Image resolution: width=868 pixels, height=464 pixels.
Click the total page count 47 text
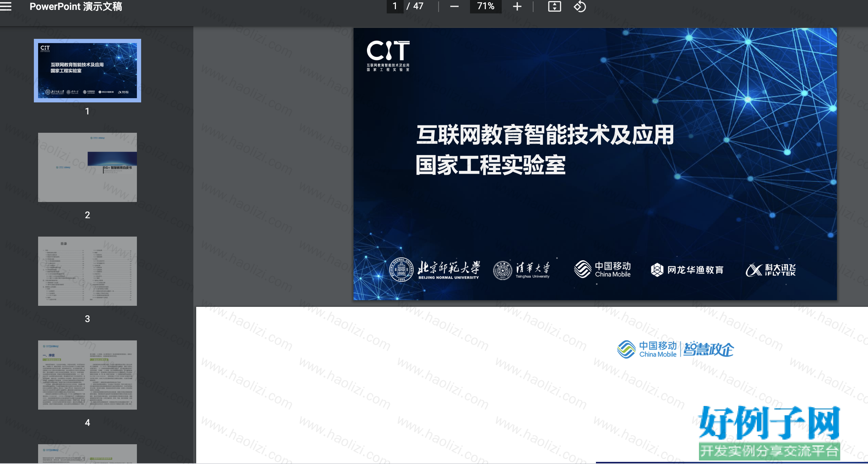point(418,6)
